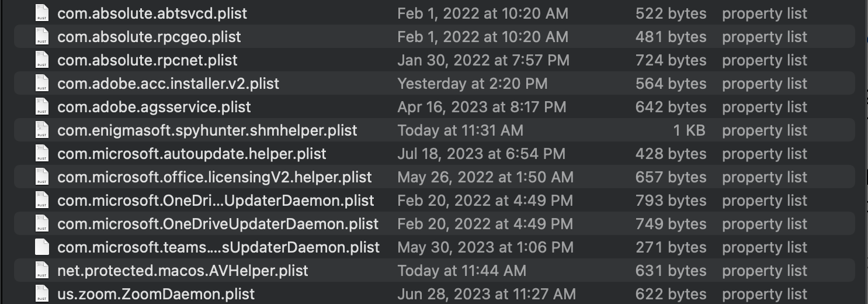The image size is (868, 304).
Task: Click the "Yesterday at 2:20 PM" modified date
Action: [472, 84]
